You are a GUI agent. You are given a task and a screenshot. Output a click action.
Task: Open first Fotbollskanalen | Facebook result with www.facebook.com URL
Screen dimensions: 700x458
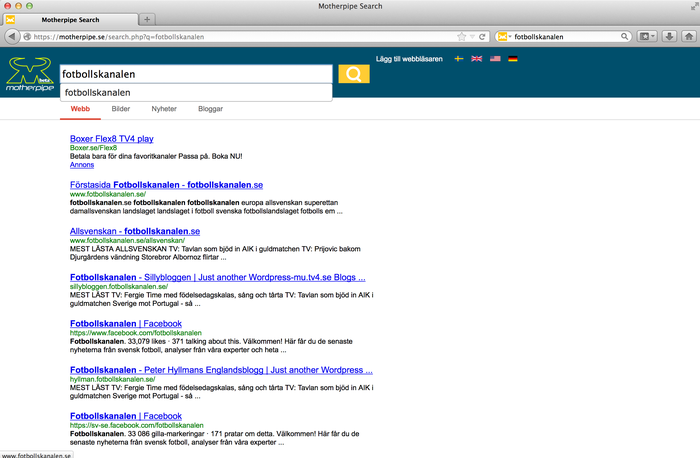(126, 324)
